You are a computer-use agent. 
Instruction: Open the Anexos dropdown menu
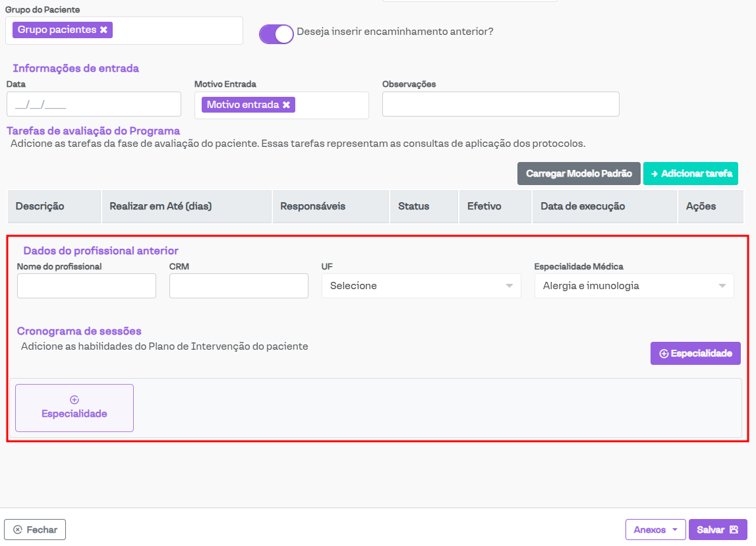pyautogui.click(x=655, y=530)
